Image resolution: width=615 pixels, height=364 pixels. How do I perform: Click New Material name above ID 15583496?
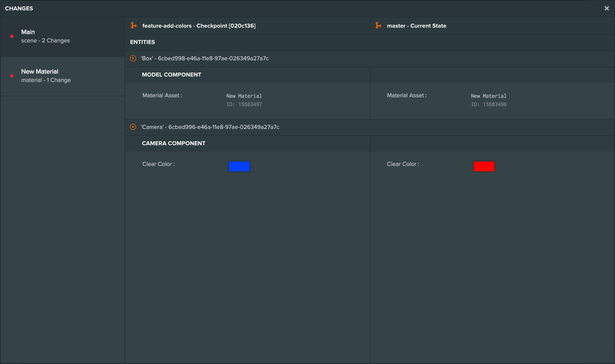pyautogui.click(x=489, y=96)
